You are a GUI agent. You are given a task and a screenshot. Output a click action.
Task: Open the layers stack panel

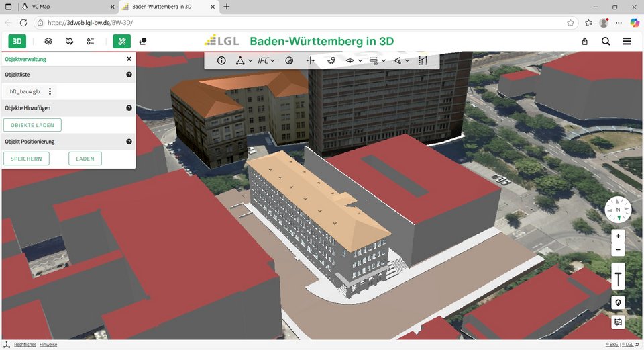pyautogui.click(x=48, y=41)
